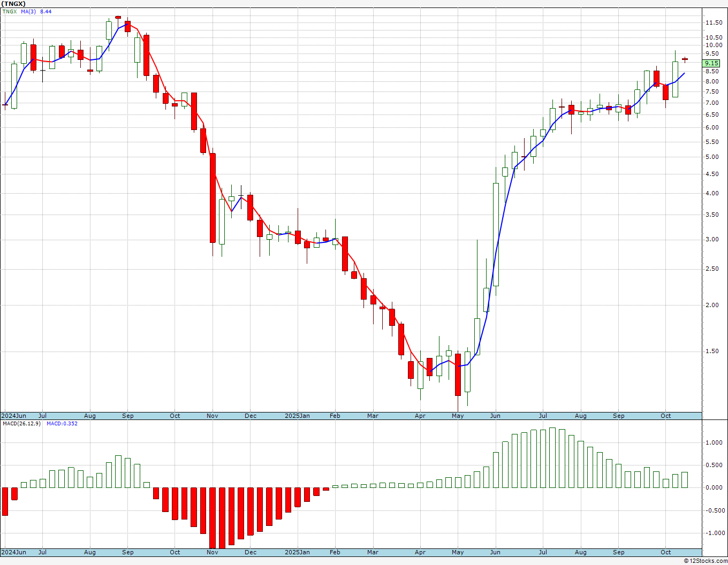
Task: Open the 12Stocks.com copyright link
Action: (706, 561)
